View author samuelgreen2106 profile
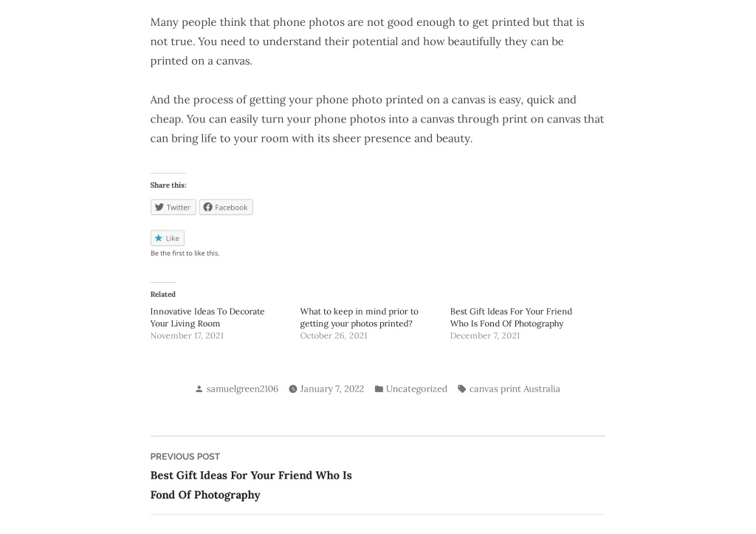756x534 pixels. (242, 388)
